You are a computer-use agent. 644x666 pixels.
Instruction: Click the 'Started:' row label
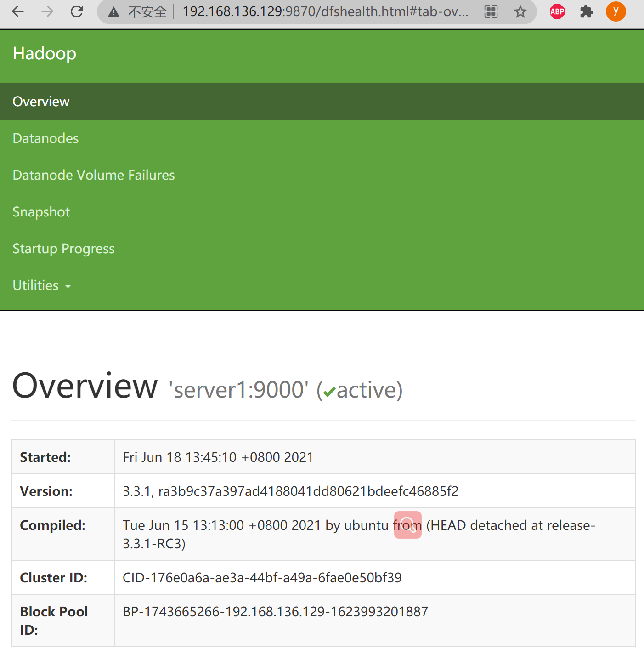(x=45, y=457)
